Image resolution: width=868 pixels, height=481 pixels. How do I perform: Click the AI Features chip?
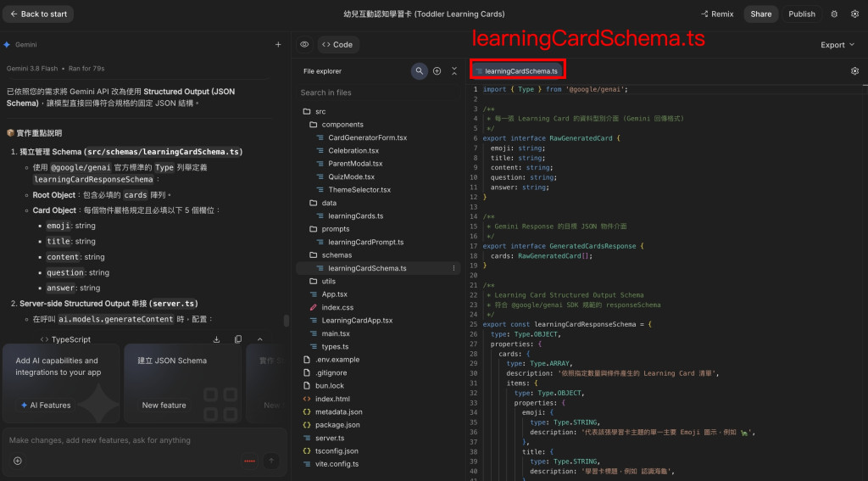click(46, 405)
